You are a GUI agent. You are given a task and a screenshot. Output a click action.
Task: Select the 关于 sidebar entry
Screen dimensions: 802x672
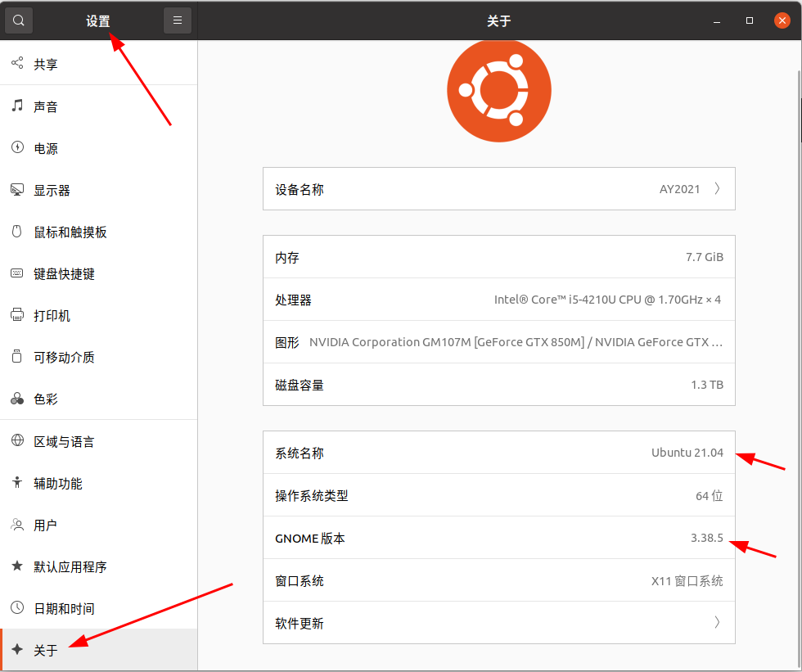click(x=99, y=650)
